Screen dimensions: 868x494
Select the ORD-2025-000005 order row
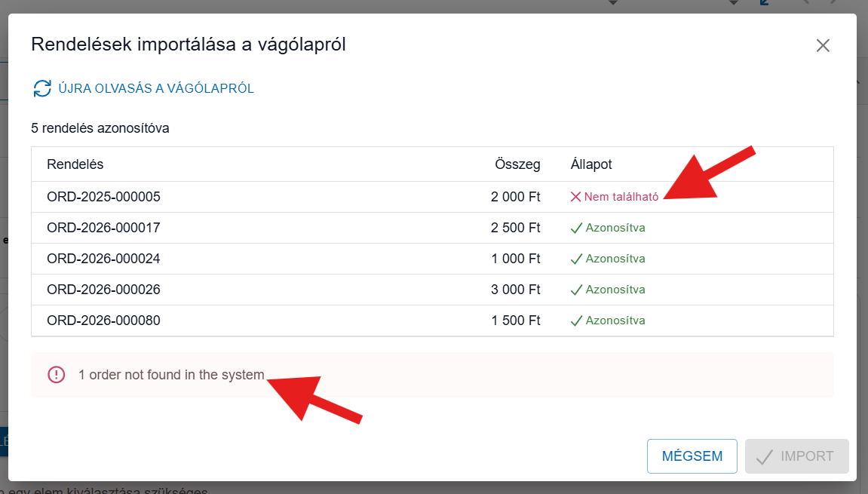[x=104, y=197]
